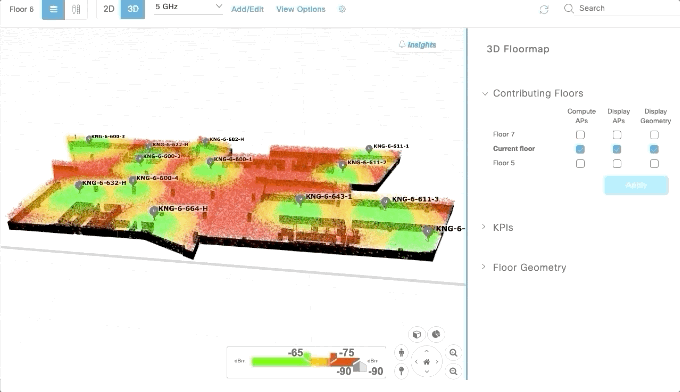The height and width of the screenshot is (392, 680).
Task: Open the 5 GHz band dropdown
Action: pyautogui.click(x=188, y=7)
